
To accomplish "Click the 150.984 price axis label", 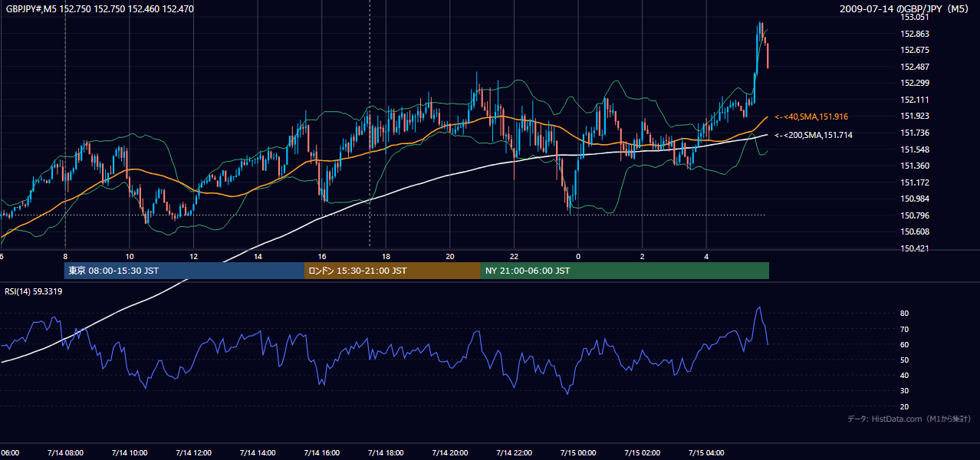I will coord(915,199).
